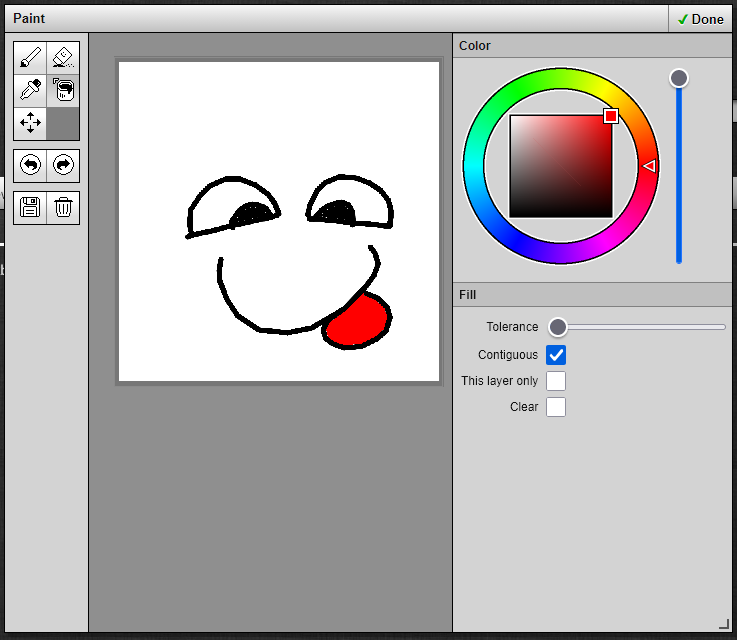This screenshot has width=737, height=640.
Task: Enable the Clear checkbox
Action: (x=556, y=407)
